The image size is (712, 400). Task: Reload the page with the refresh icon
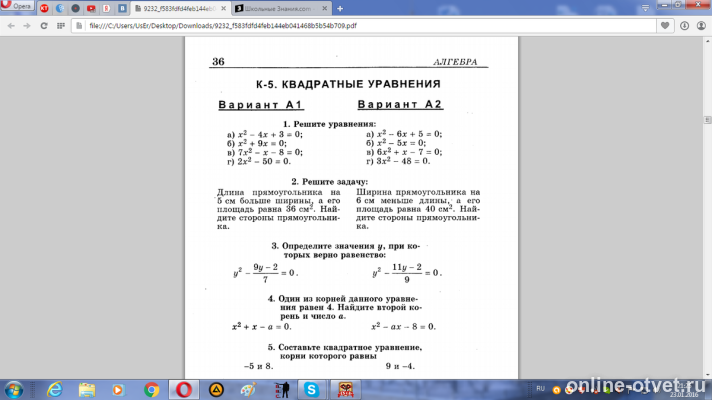(x=44, y=26)
